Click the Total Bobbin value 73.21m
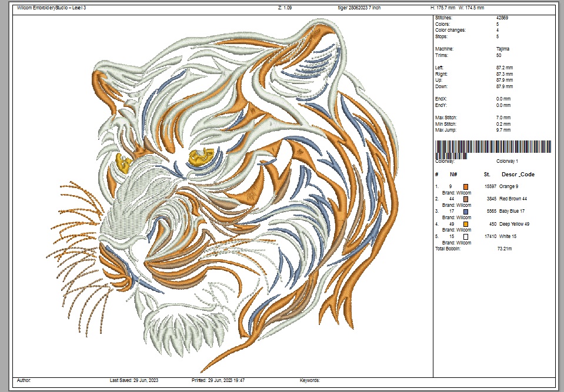Image resolution: width=564 pixels, height=392 pixels. 504,249
